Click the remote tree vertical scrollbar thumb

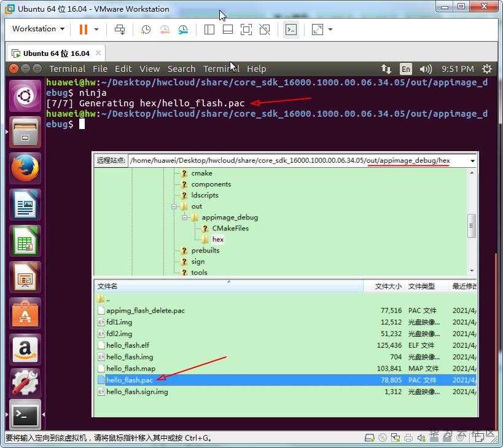[472, 226]
